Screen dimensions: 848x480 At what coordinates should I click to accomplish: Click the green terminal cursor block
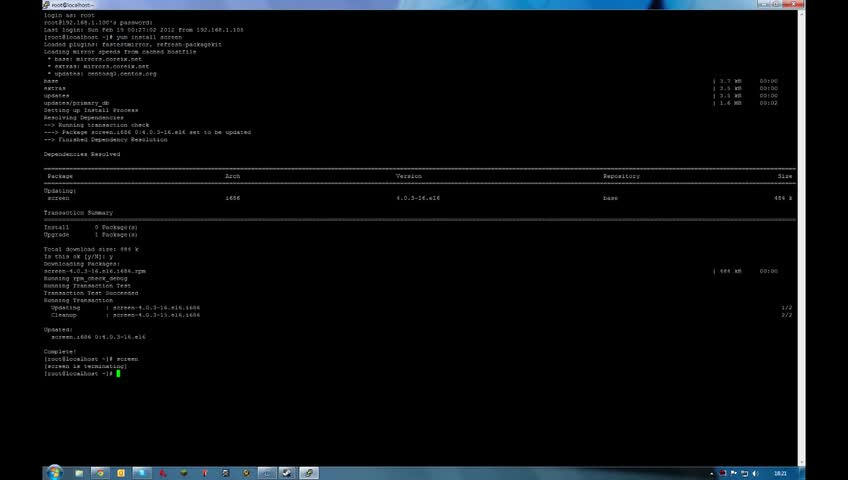118,374
